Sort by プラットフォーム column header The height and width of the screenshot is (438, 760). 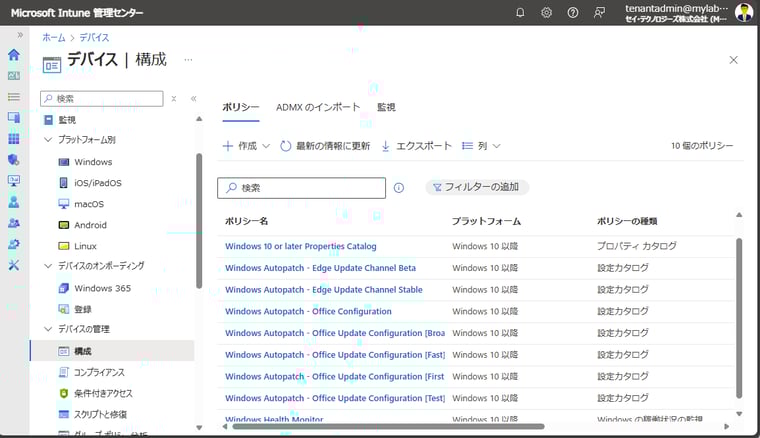point(486,221)
